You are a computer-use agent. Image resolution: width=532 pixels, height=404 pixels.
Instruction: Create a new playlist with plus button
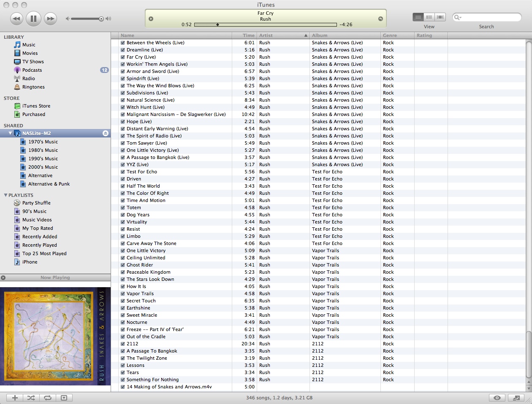15,398
